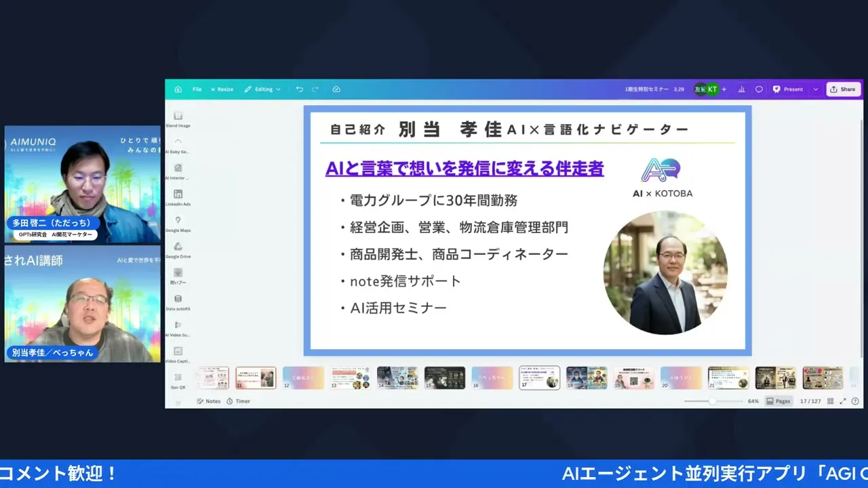
Task: Click the Undo arrow in the toolbar
Action: pos(299,89)
